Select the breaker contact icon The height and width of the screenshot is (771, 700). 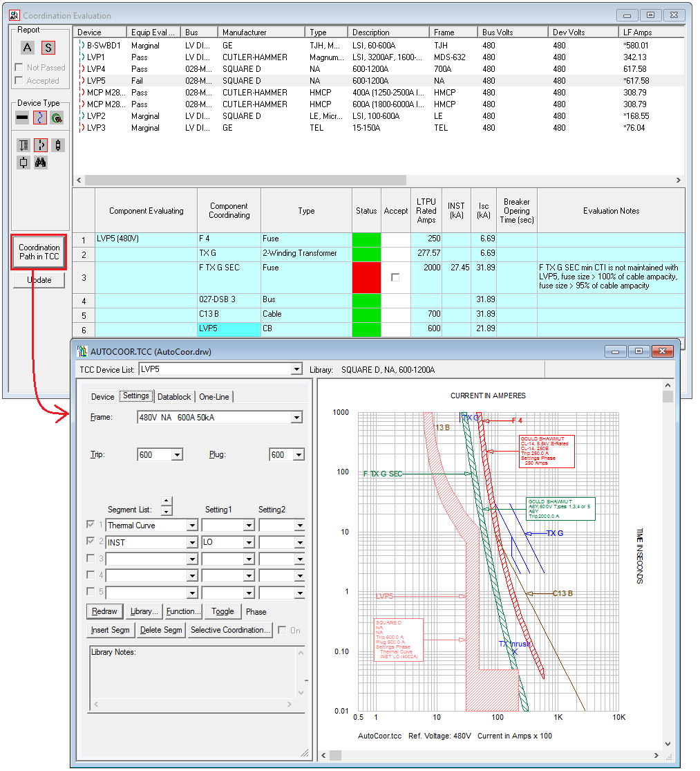click(x=41, y=145)
